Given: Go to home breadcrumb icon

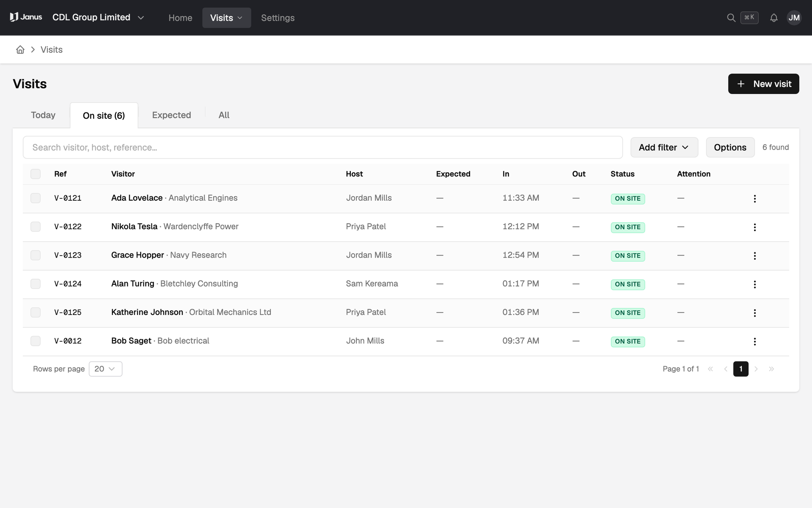Looking at the screenshot, I should 20,50.
